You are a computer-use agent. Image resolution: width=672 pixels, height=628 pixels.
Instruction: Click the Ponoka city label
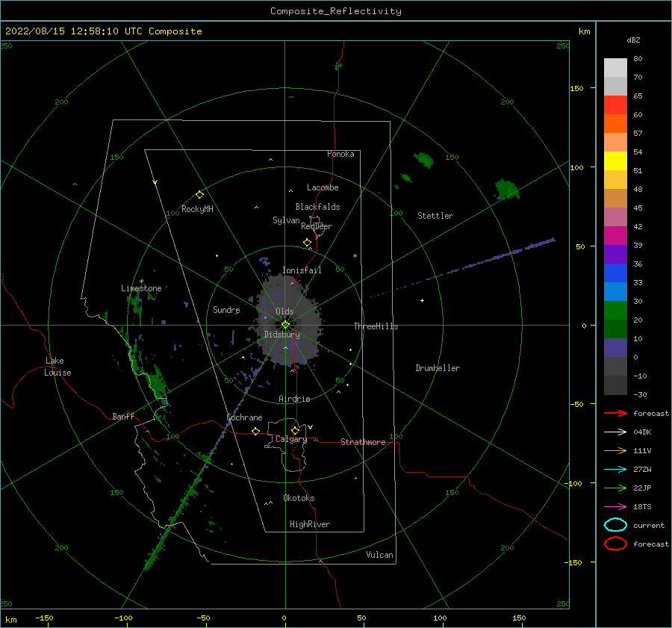click(x=340, y=154)
